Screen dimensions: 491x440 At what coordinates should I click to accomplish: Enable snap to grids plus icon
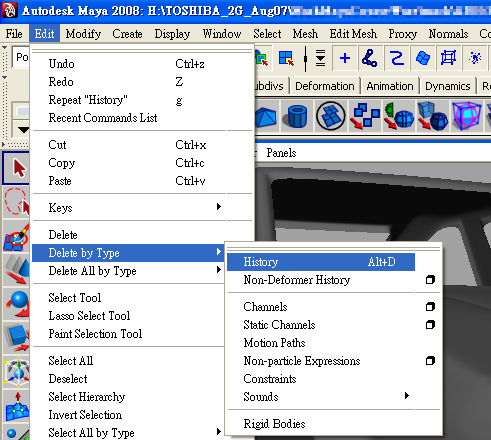click(x=345, y=58)
